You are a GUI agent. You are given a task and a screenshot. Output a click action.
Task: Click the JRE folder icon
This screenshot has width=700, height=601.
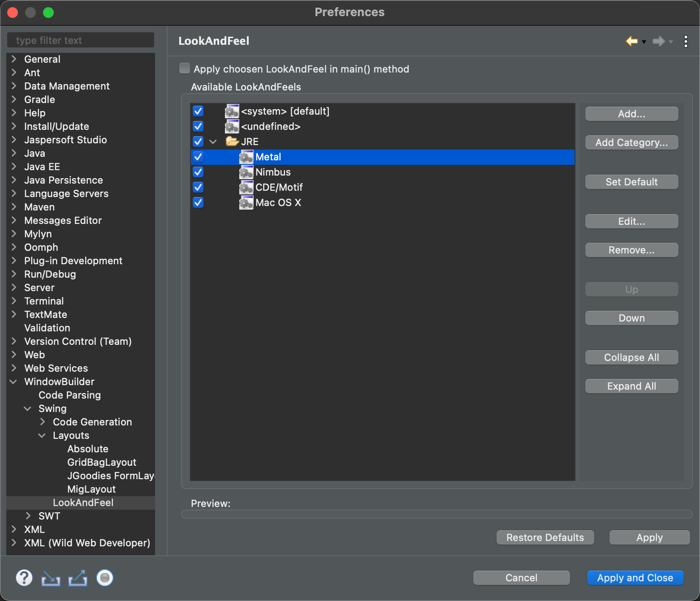[x=232, y=142]
